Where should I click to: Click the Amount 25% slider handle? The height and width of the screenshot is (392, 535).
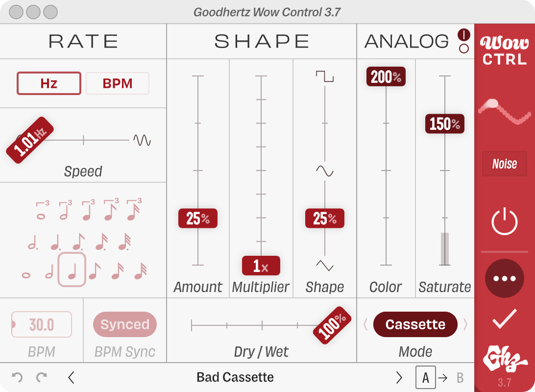(x=198, y=219)
